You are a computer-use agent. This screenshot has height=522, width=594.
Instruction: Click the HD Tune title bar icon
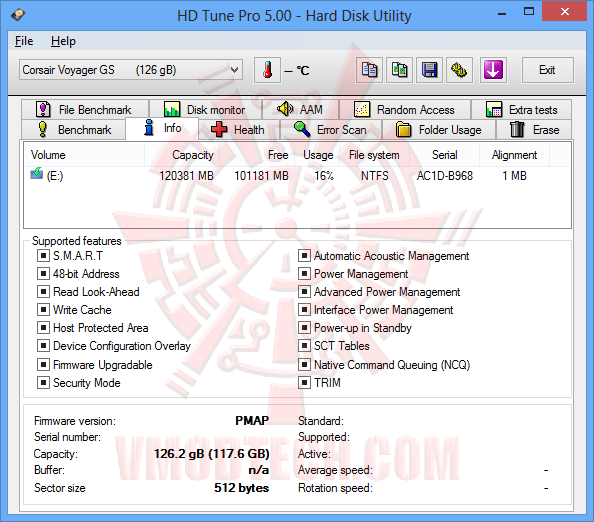pos(18,15)
